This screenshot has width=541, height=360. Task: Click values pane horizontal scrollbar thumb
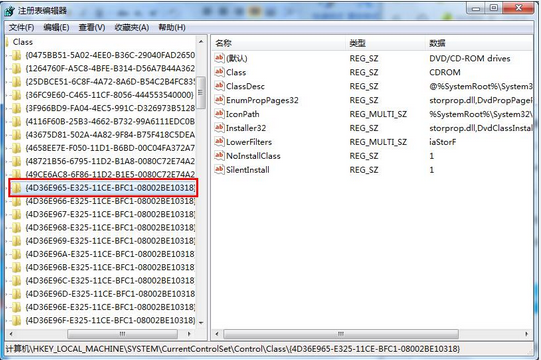pos(341,334)
